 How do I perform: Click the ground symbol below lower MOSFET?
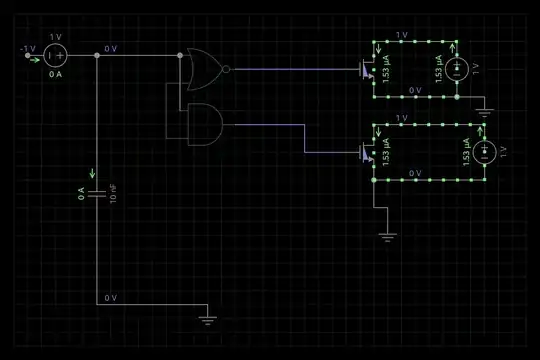pos(387,237)
